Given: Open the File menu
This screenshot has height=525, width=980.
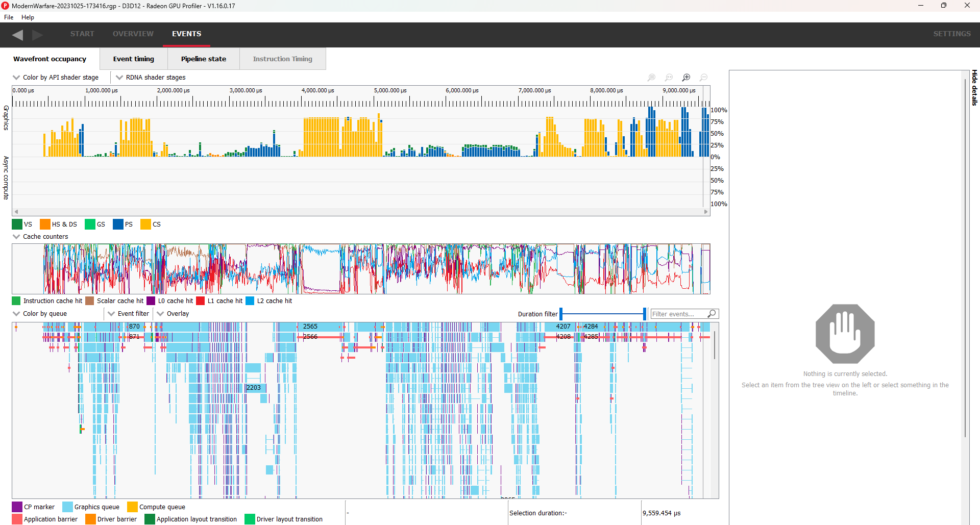Looking at the screenshot, I should (x=9, y=17).
